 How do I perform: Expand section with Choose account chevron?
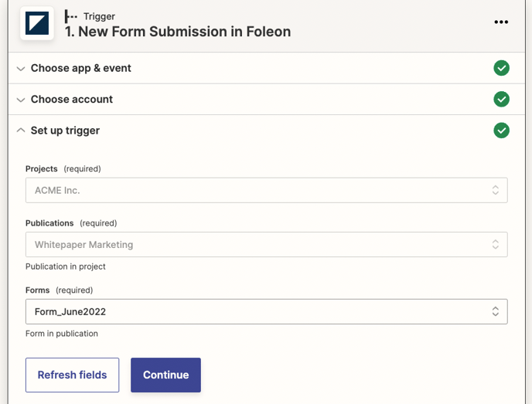pyautogui.click(x=21, y=100)
